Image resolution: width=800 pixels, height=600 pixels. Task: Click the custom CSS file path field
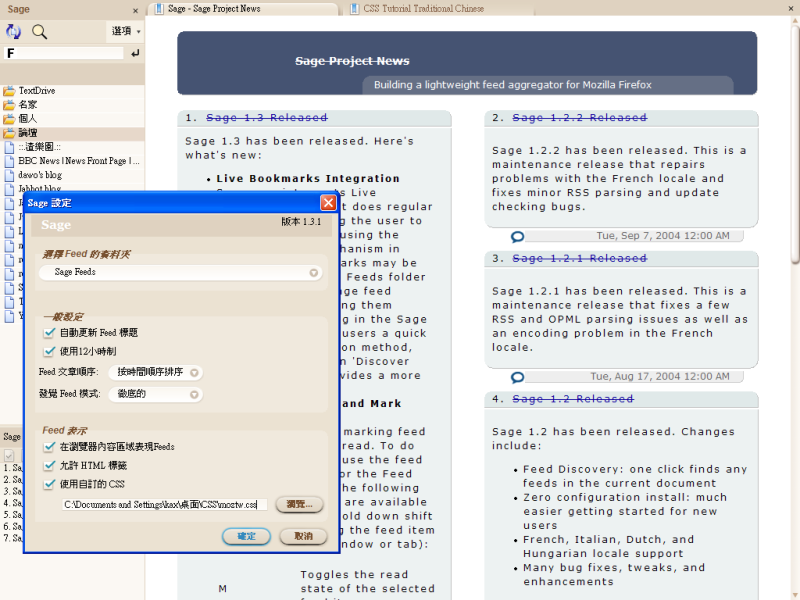[x=165, y=505]
